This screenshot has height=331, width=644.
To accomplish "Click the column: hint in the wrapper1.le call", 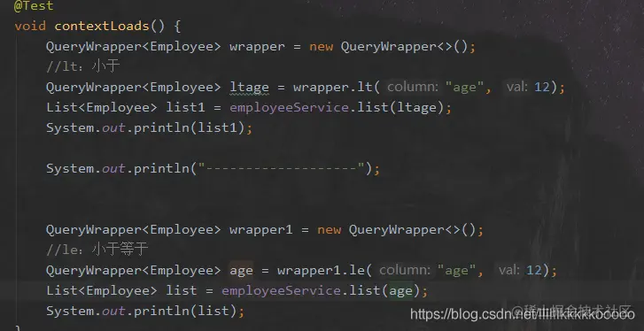I will click(405, 270).
